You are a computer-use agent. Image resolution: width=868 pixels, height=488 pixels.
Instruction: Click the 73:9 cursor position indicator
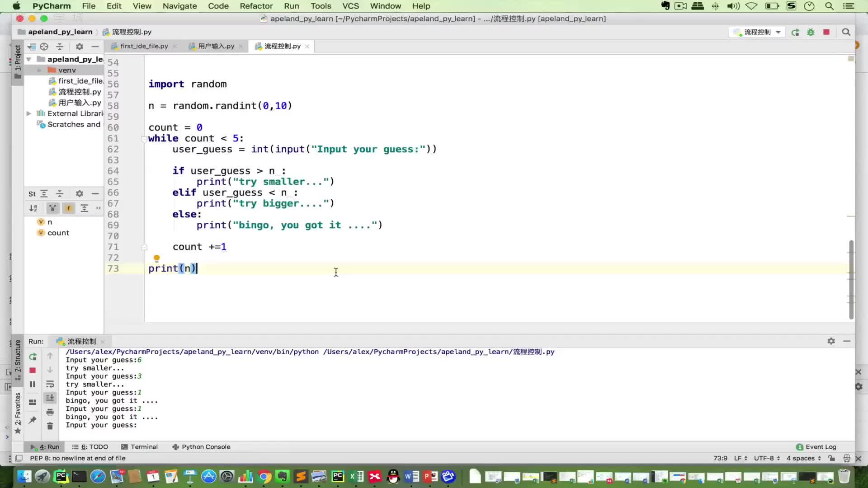pos(720,458)
